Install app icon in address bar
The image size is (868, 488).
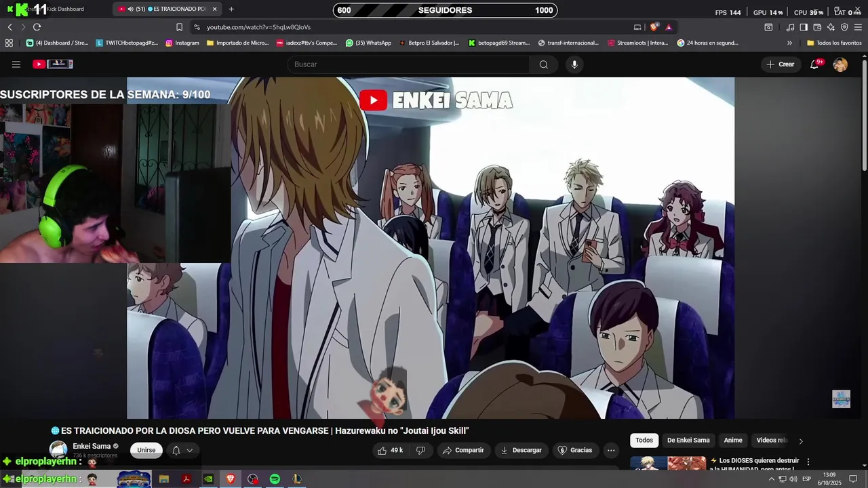637,27
